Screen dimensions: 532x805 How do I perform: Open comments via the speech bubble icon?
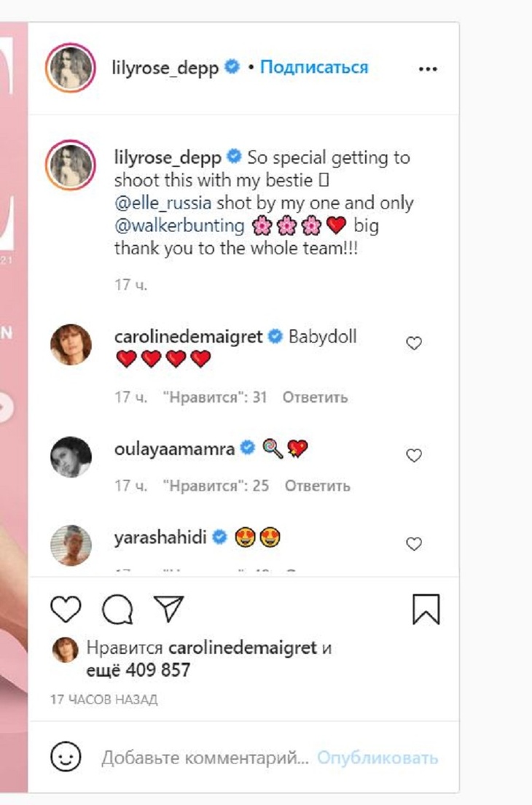point(117,609)
